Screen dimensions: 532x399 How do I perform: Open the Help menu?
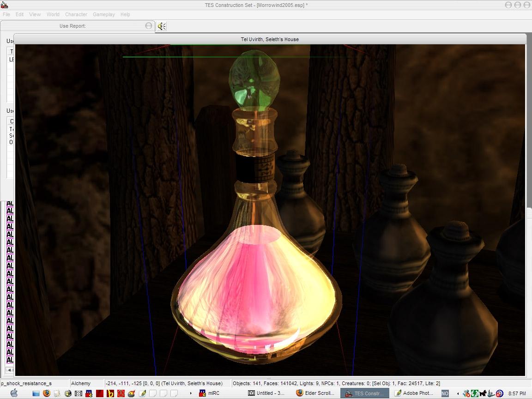125,14
